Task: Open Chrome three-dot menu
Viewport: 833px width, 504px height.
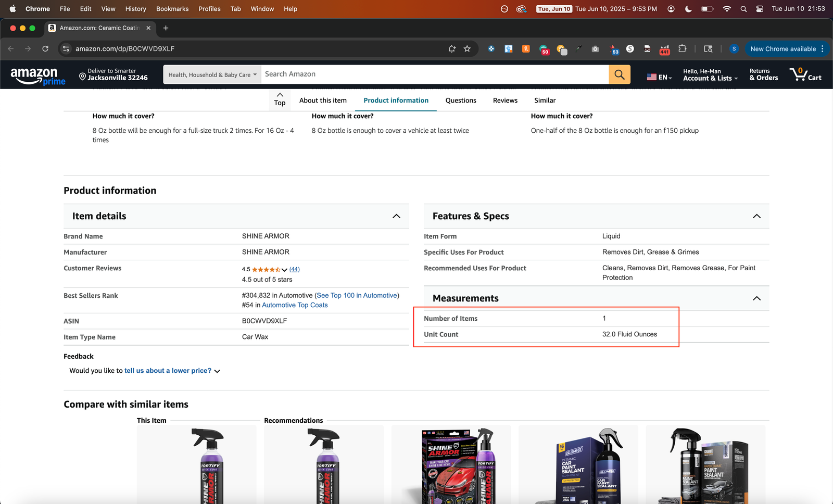Action: (x=823, y=48)
